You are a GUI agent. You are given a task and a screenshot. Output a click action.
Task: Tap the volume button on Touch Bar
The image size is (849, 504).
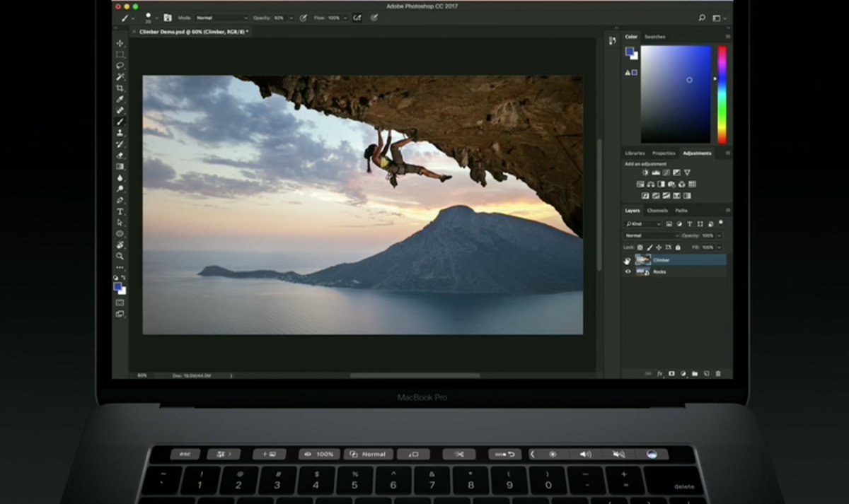[586, 454]
